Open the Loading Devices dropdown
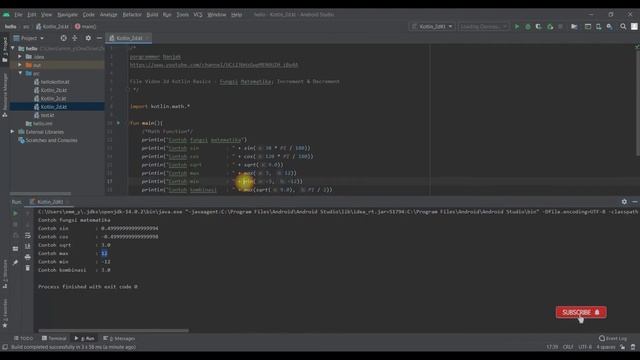This screenshot has height=360, width=640. [483, 27]
